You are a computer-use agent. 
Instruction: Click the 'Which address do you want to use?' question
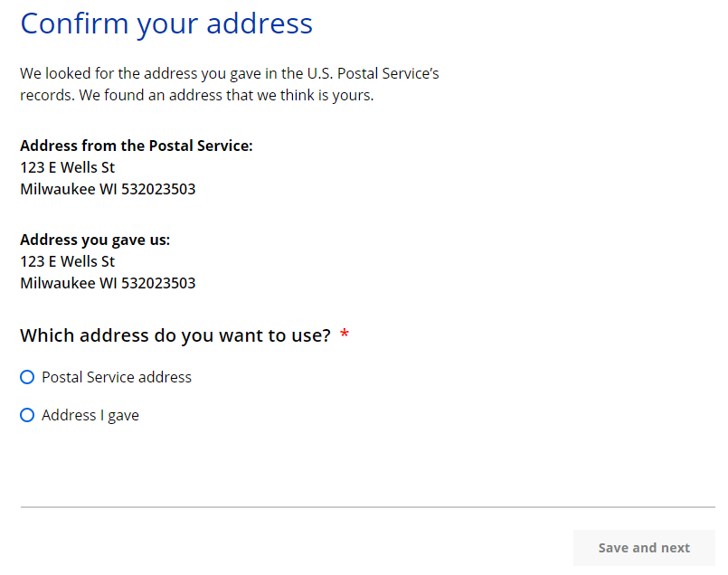tap(175, 335)
